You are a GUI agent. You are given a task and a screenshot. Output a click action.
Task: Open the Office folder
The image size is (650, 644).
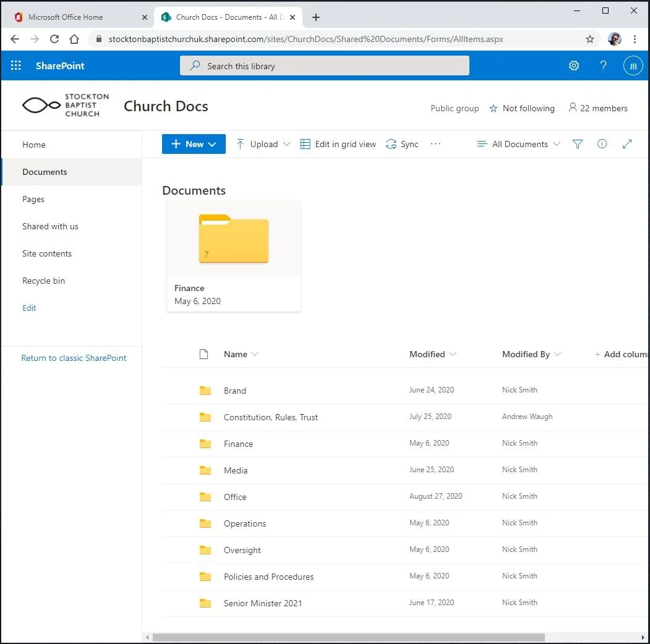point(234,497)
